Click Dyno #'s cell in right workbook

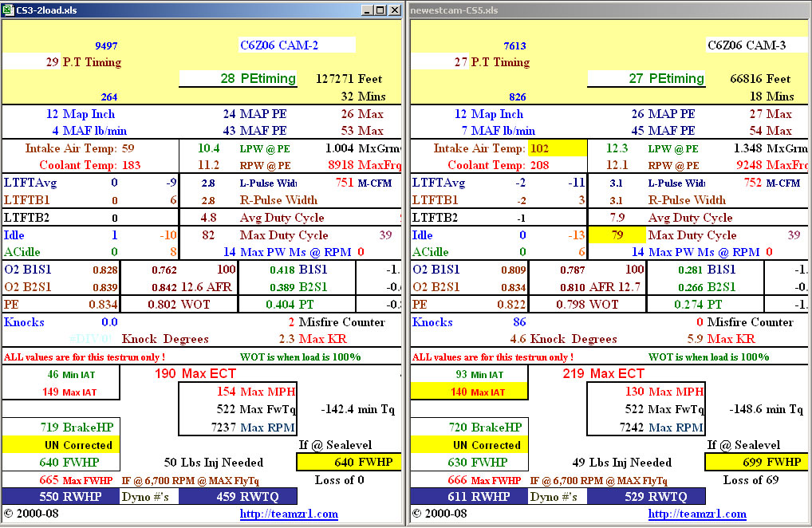(x=558, y=496)
